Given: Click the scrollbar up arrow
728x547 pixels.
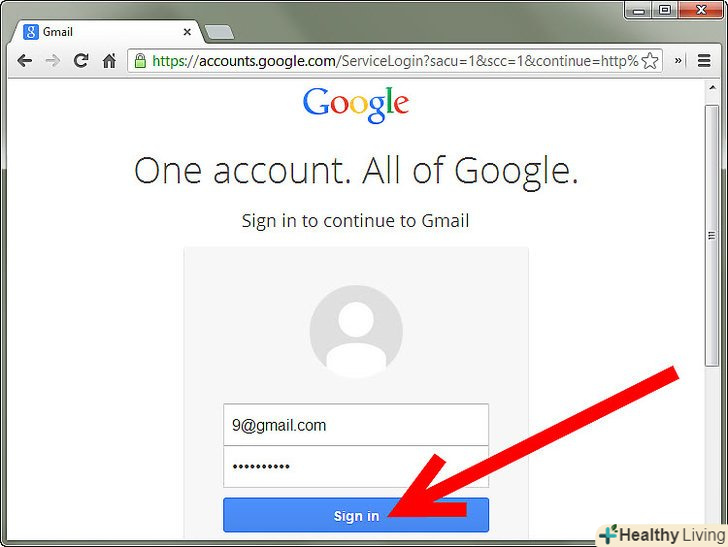Looking at the screenshot, I should 712,87.
